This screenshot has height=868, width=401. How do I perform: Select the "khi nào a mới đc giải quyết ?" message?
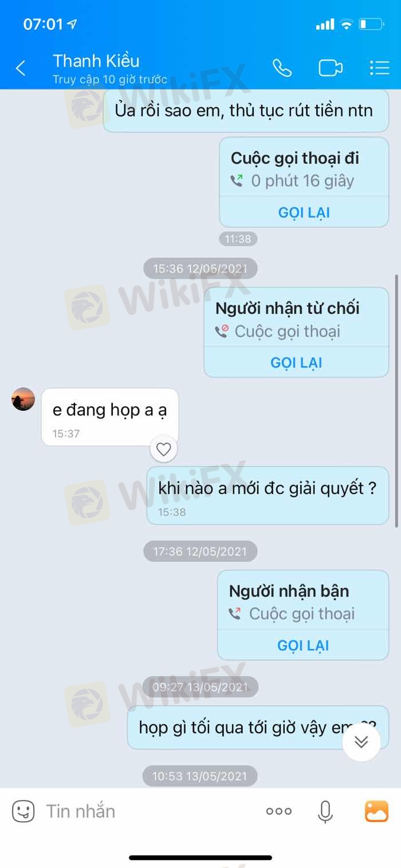[x=268, y=496]
